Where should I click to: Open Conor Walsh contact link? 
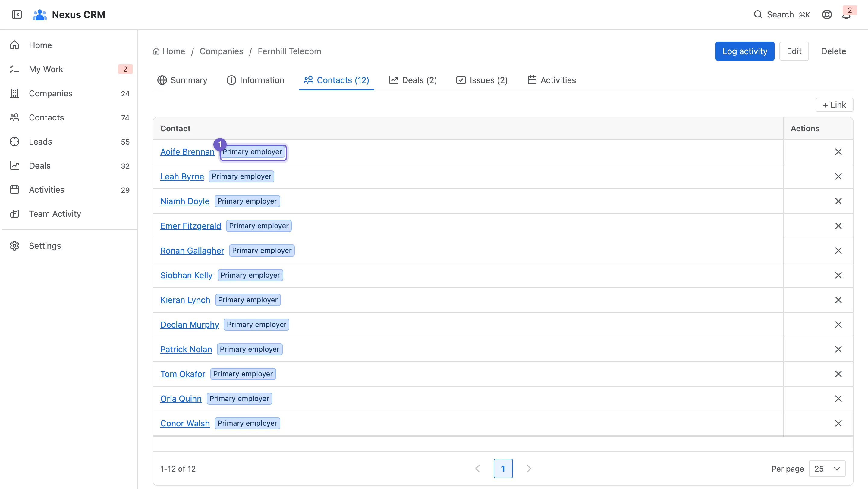pyautogui.click(x=185, y=423)
